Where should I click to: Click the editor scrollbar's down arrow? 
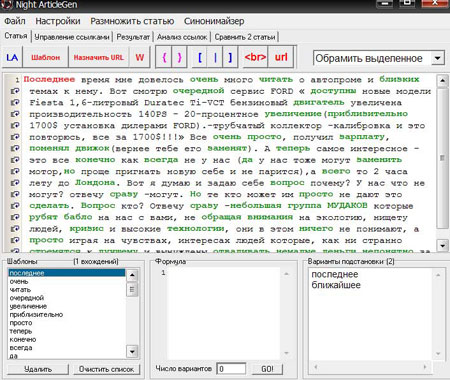(442, 246)
